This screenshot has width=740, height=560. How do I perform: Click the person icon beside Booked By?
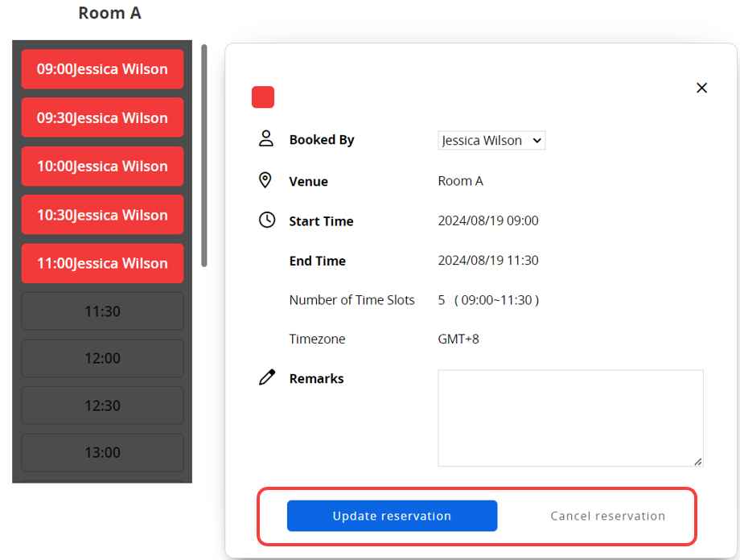click(266, 139)
